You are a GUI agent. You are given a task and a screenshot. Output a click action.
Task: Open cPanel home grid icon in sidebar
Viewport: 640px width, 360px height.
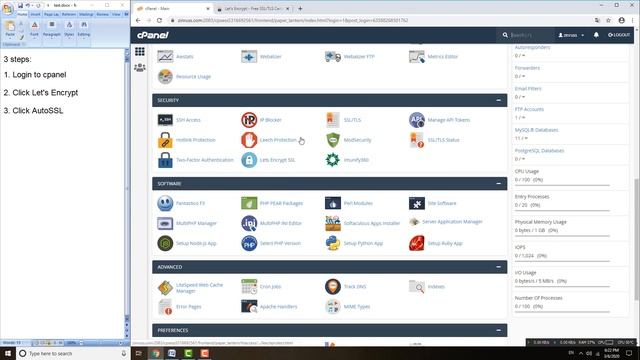coord(140,51)
